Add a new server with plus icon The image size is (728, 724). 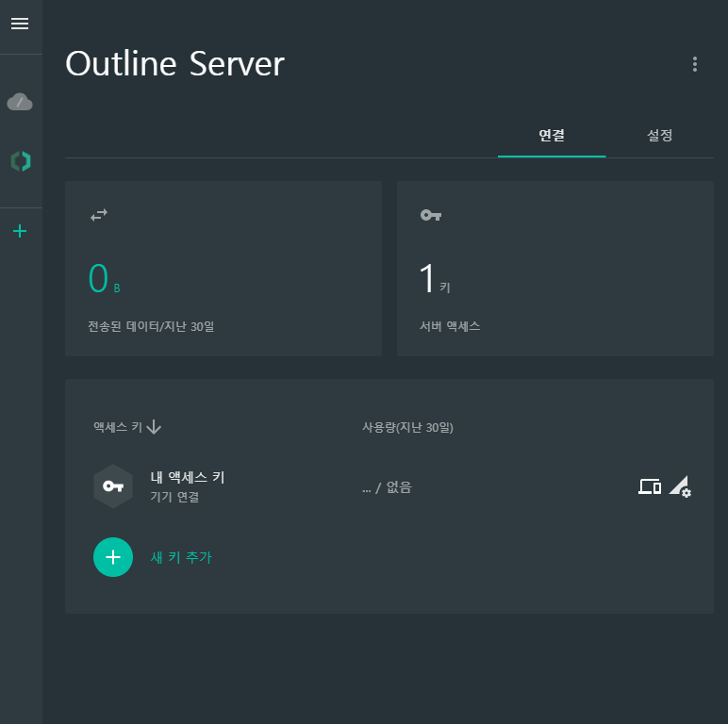20,231
